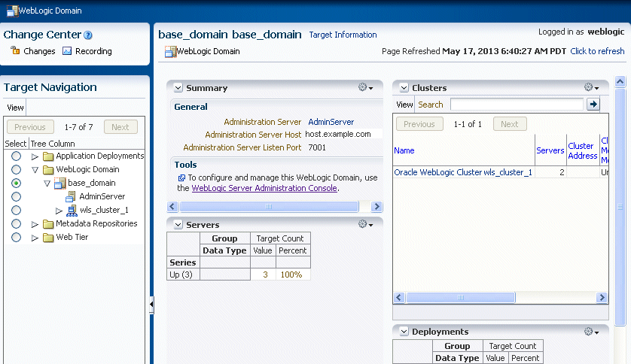This screenshot has height=364, width=631.
Task: Click the page vertical scrollbar thumb
Action: tap(620, 207)
